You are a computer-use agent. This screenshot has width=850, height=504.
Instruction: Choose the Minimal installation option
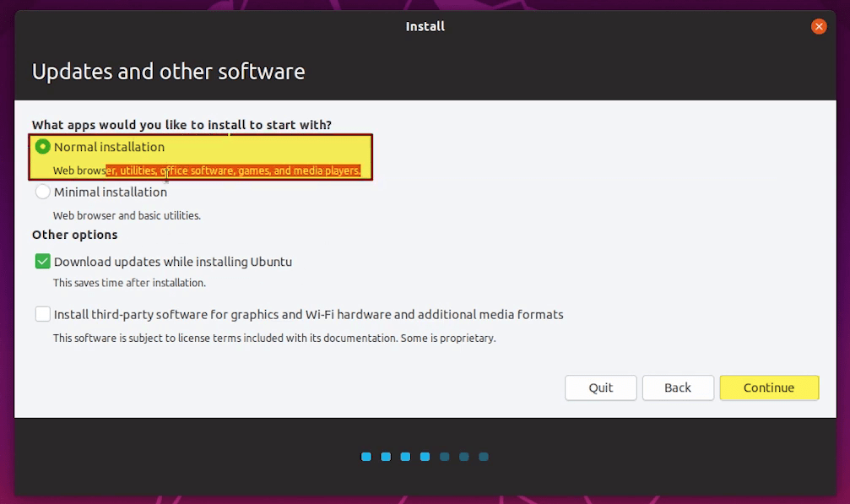43,192
